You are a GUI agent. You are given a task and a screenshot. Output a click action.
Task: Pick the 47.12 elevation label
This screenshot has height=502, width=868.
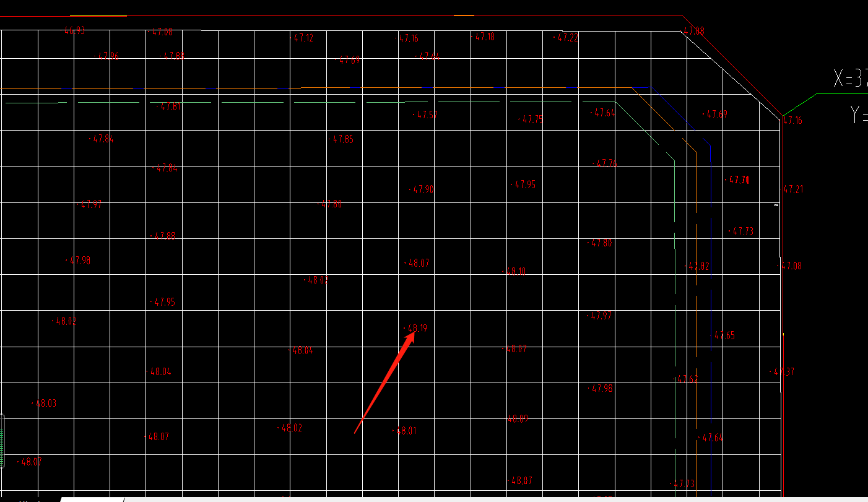coord(303,38)
